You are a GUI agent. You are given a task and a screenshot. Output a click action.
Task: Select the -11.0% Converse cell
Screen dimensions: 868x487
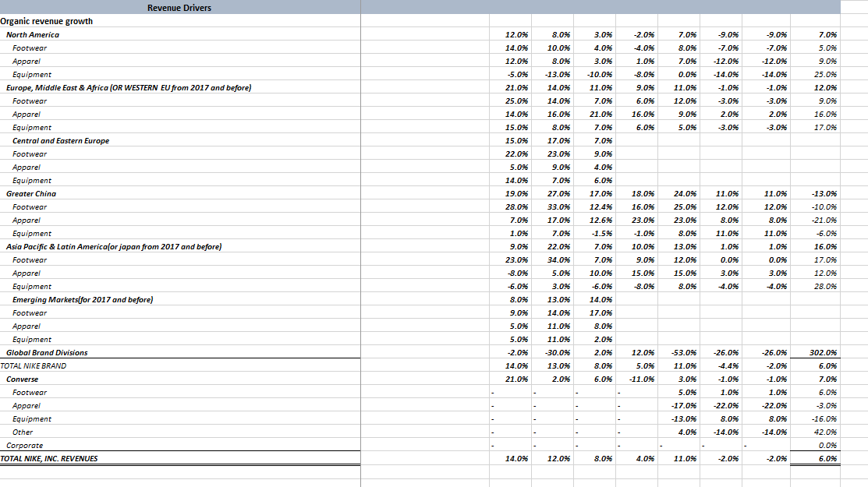[x=636, y=379]
